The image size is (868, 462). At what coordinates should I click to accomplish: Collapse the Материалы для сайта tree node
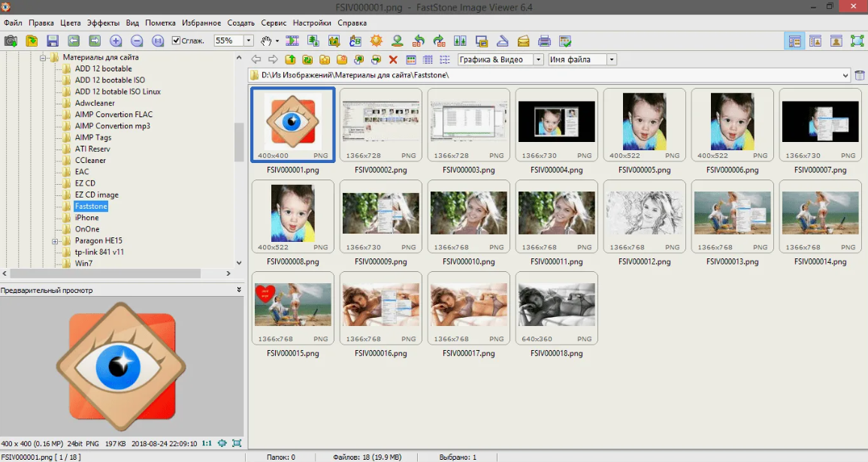tap(43, 57)
